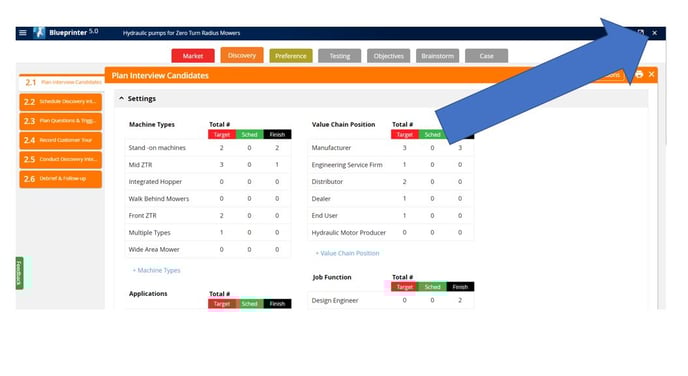Screen dimensions: 688x376
Task: Collapse the Settings section
Action: pyautogui.click(x=122, y=98)
